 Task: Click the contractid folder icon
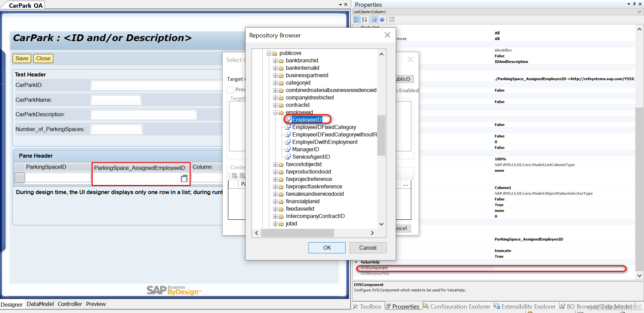click(281, 105)
